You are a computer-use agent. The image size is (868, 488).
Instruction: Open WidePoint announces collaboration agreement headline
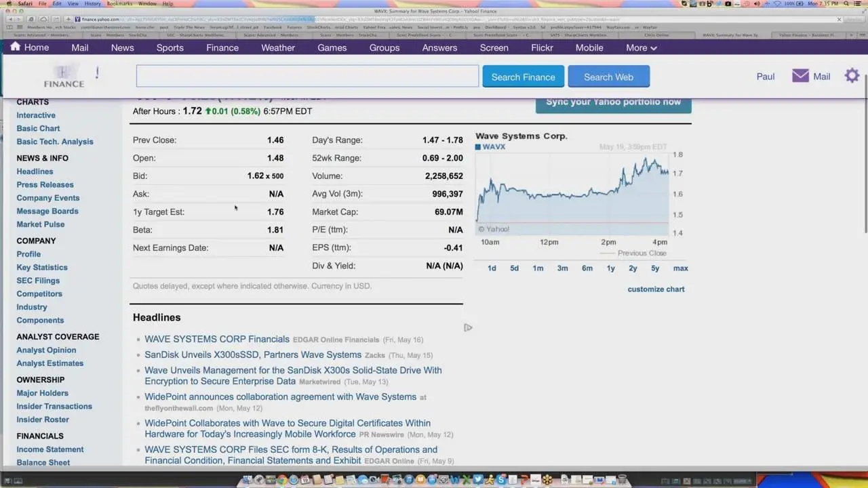[x=280, y=396]
